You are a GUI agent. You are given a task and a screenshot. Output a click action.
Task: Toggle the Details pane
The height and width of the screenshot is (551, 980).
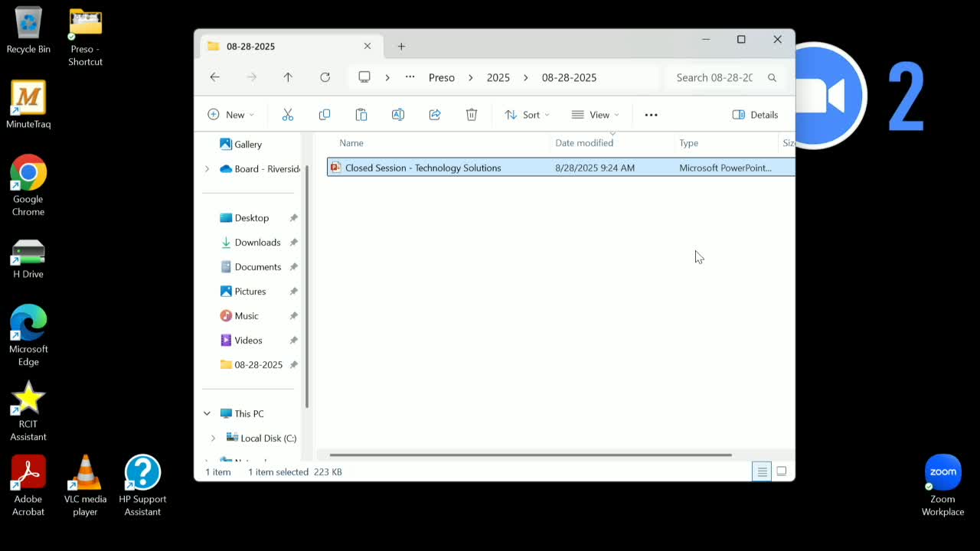755,115
